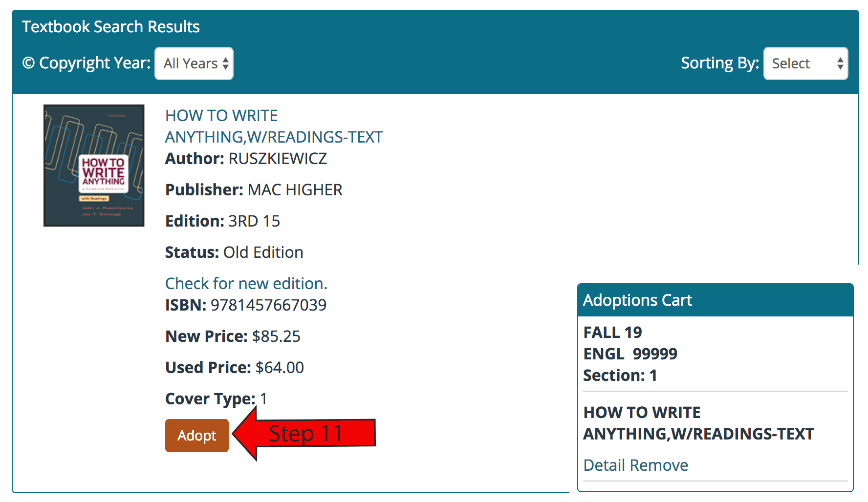Click the Used Price $64.00 text

click(235, 367)
